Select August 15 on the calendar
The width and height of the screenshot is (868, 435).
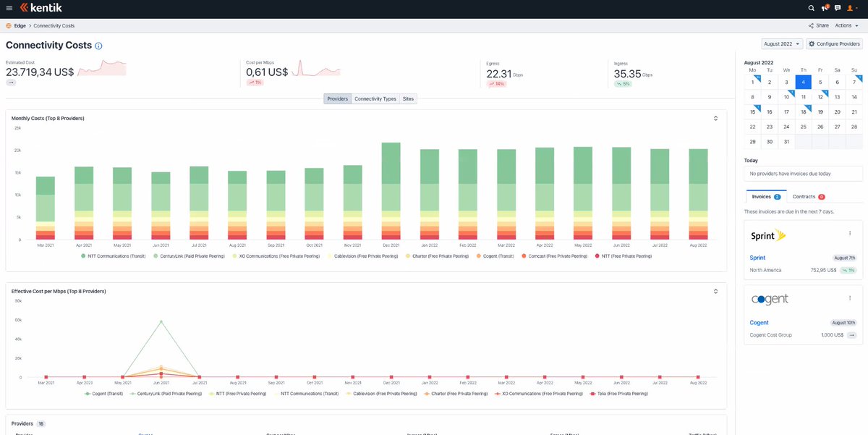click(x=752, y=112)
